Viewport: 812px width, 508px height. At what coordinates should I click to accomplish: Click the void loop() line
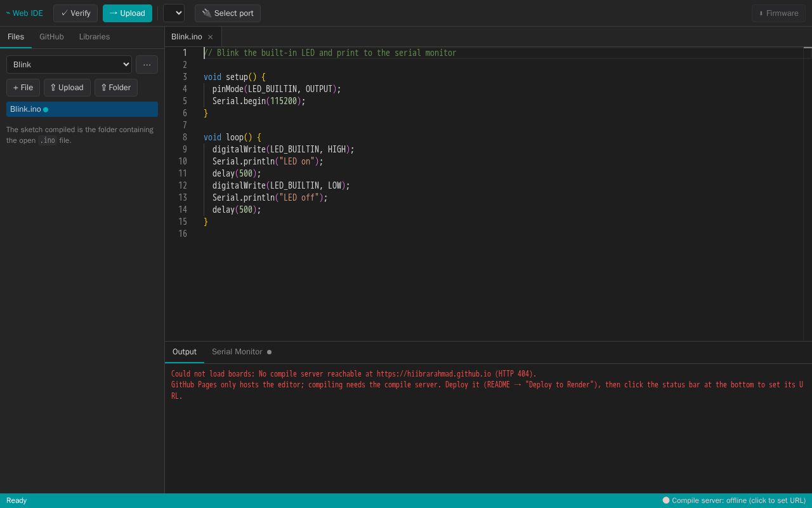tap(232, 137)
